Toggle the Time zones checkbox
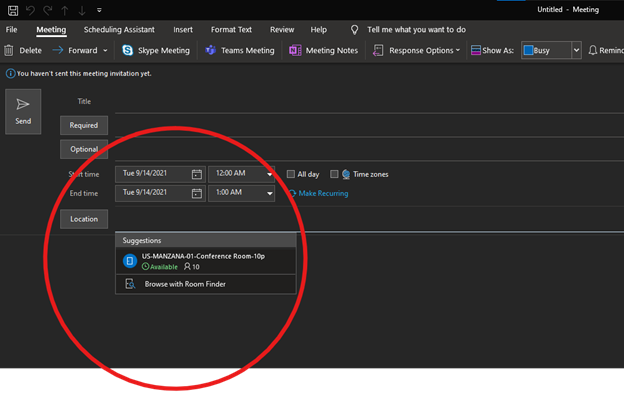 334,174
